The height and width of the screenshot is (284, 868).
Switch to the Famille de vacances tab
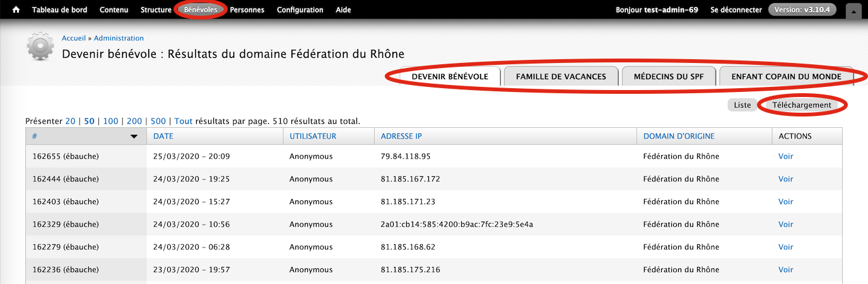tap(561, 76)
